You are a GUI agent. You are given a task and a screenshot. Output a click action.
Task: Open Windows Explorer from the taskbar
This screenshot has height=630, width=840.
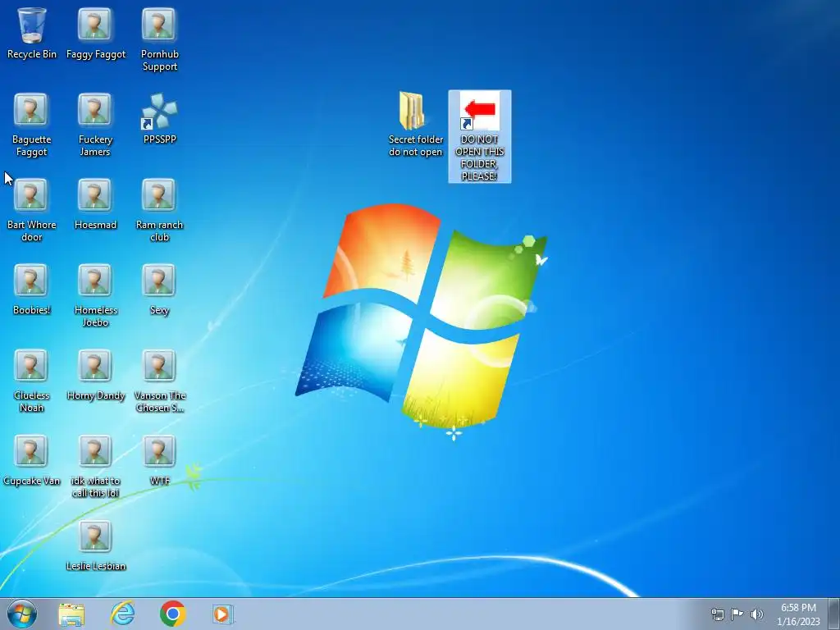click(x=71, y=614)
